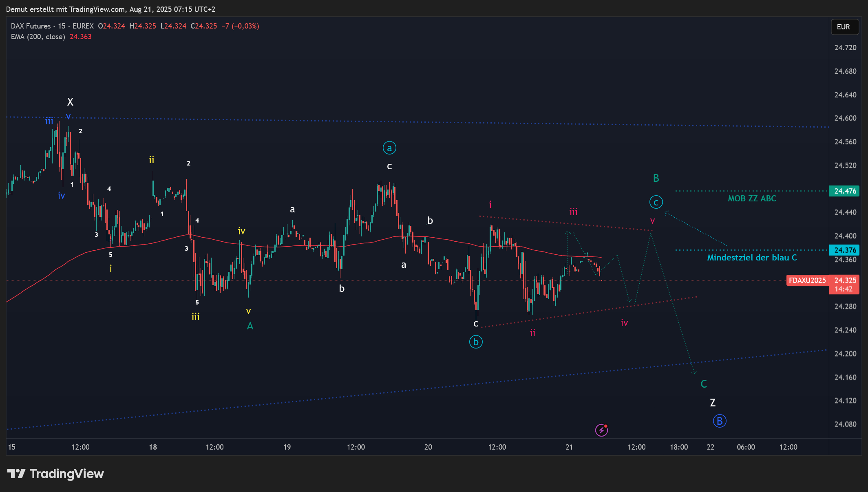The width and height of the screenshot is (868, 492).
Task: Click the '21' date on time axis
Action: tap(569, 447)
